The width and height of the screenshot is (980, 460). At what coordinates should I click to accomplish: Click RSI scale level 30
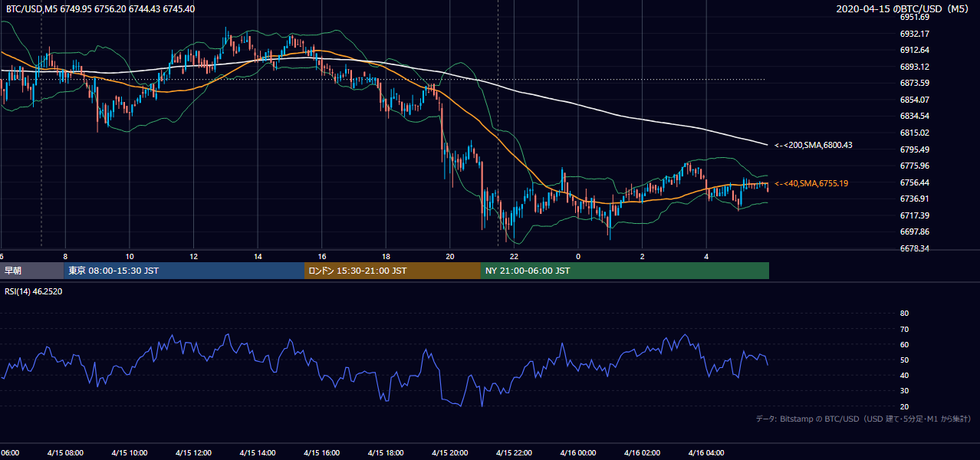(x=904, y=390)
